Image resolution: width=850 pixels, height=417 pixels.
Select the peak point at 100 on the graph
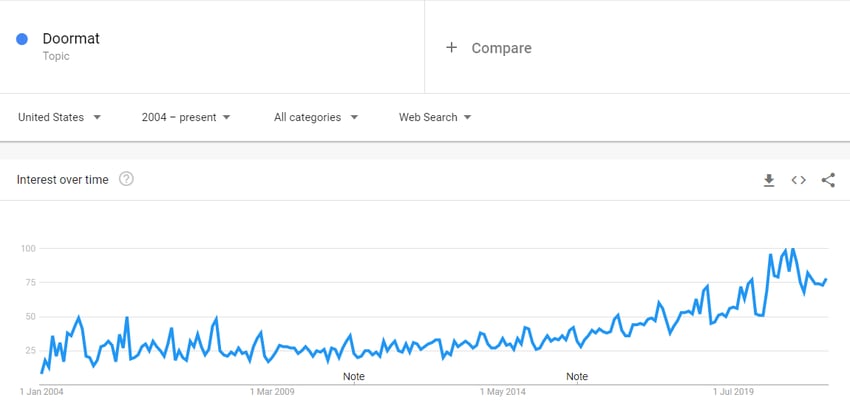[x=793, y=249]
